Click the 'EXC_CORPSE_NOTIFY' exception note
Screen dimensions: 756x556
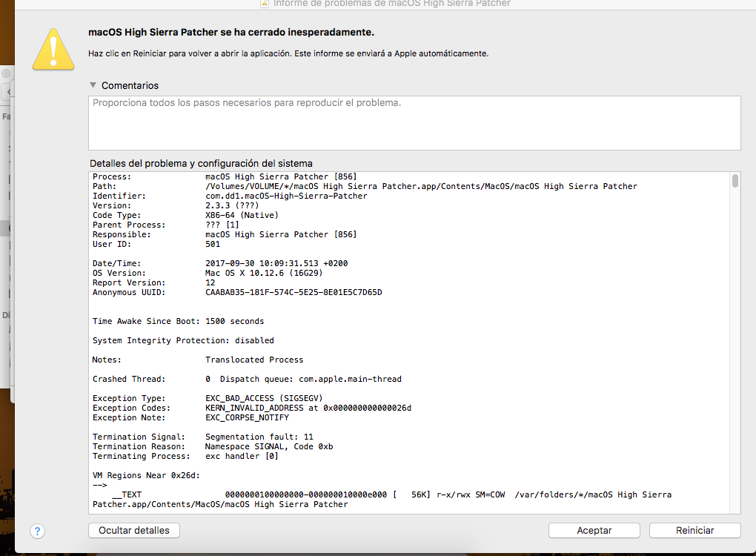click(247, 417)
